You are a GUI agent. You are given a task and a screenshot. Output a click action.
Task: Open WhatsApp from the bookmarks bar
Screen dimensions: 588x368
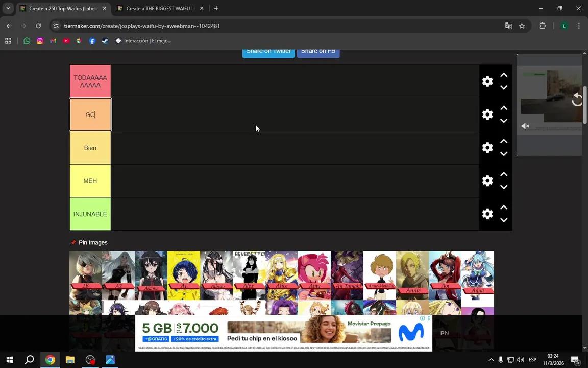pos(27,40)
